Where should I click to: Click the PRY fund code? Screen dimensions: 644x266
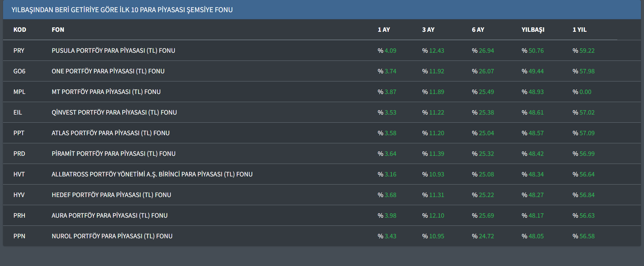coord(19,51)
